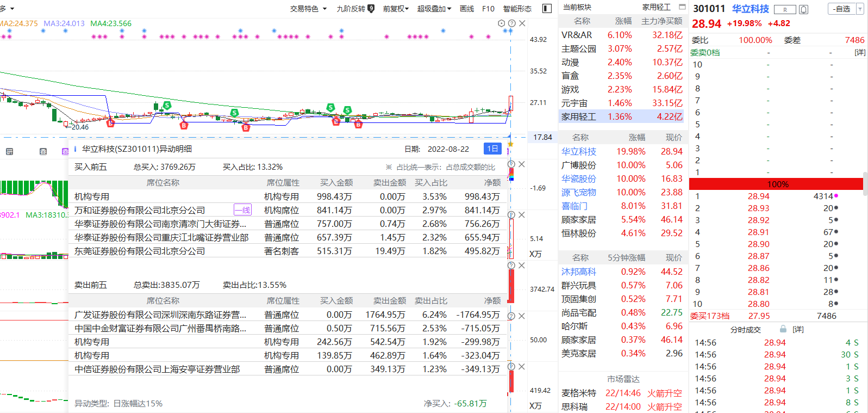Viewport: 868px width, 413px height.
Task: Click the help icon by the 50.00 sub-chart
Action: click(511, 316)
